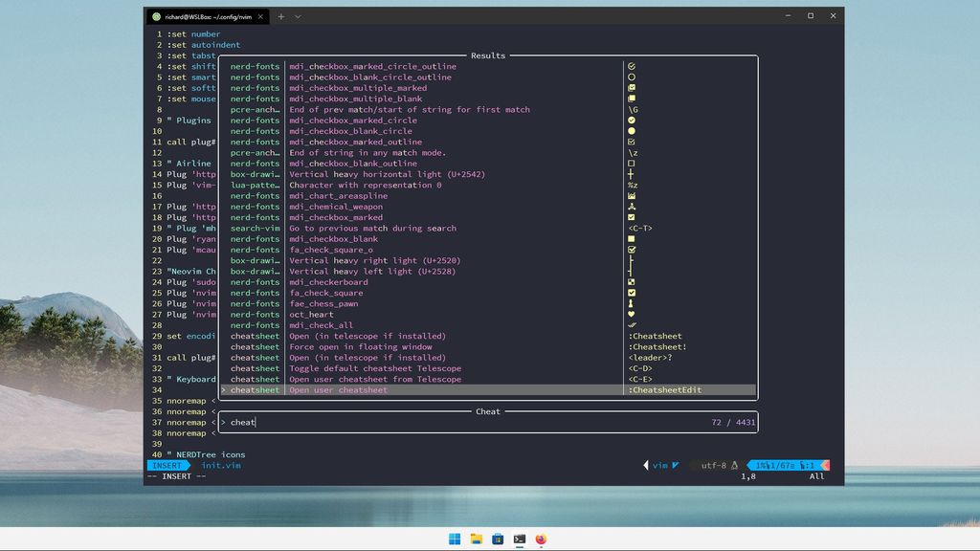Open Firefox from the taskbar

click(541, 539)
